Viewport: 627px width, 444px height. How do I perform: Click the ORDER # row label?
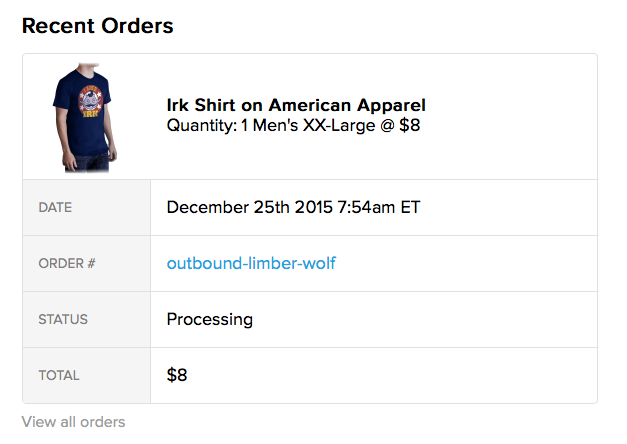66,264
